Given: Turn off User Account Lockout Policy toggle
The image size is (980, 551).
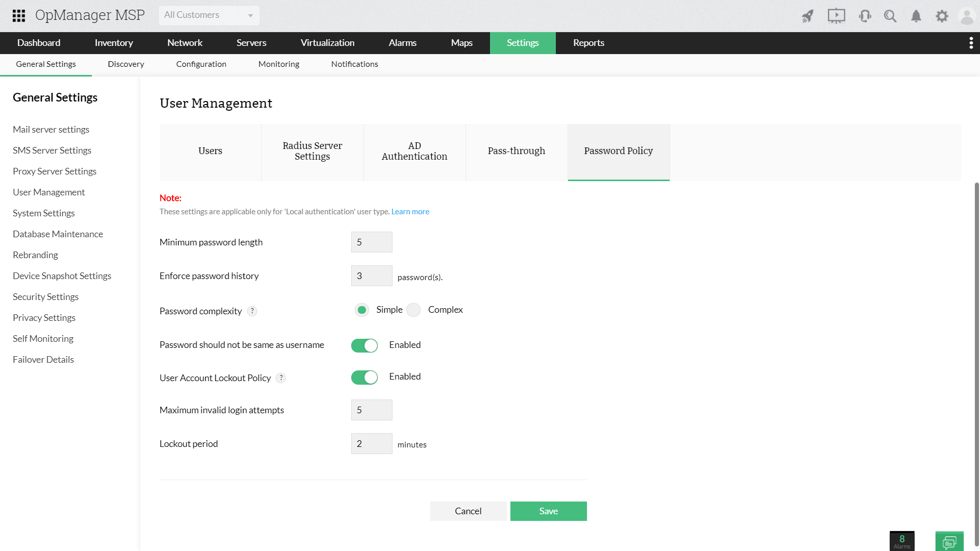Looking at the screenshot, I should pos(364,377).
